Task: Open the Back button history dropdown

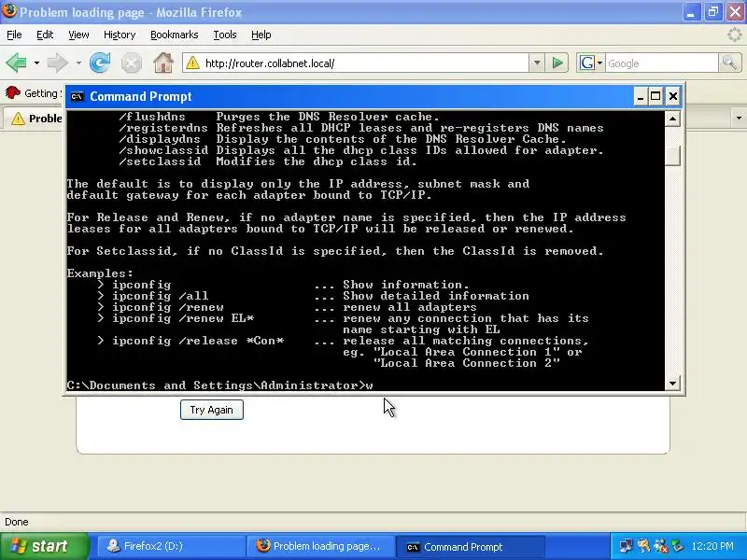Action: pyautogui.click(x=36, y=63)
